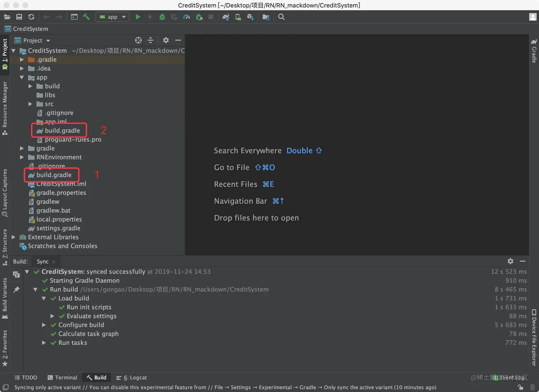Open the 6: Logcat bottom tab
Screen dimensions: 539x392
tap(132, 377)
